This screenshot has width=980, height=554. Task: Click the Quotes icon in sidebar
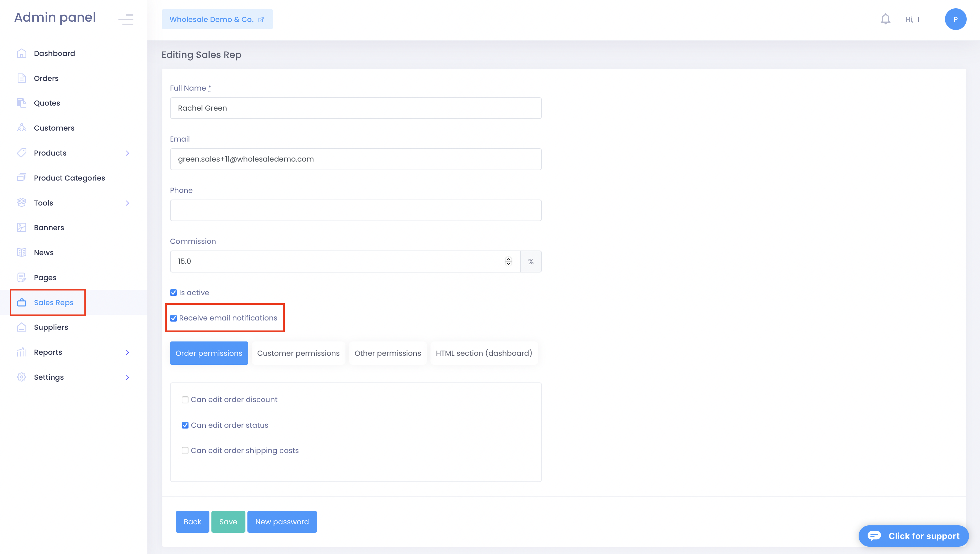22,103
